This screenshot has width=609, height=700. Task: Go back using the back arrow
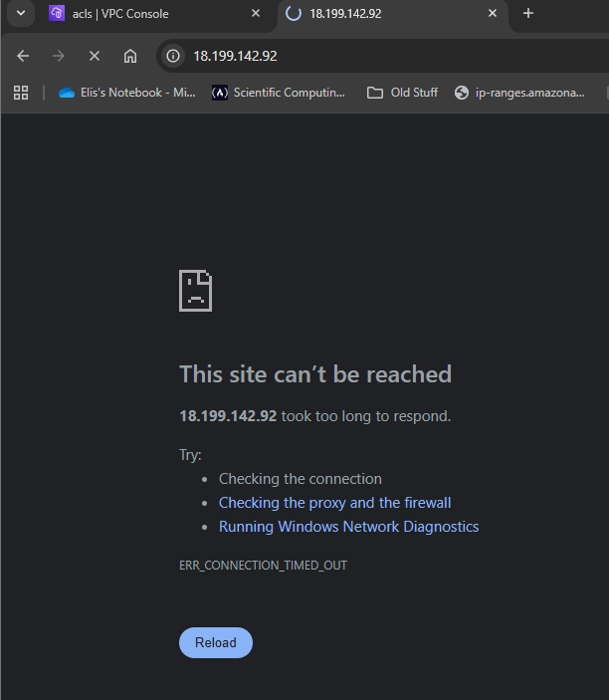pyautogui.click(x=23, y=56)
